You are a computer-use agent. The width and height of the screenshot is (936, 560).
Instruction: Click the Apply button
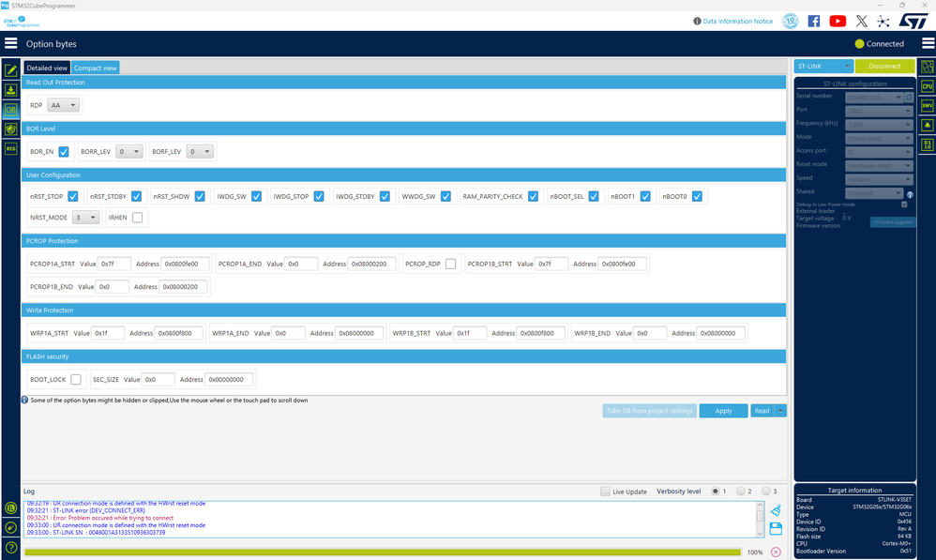723,411
